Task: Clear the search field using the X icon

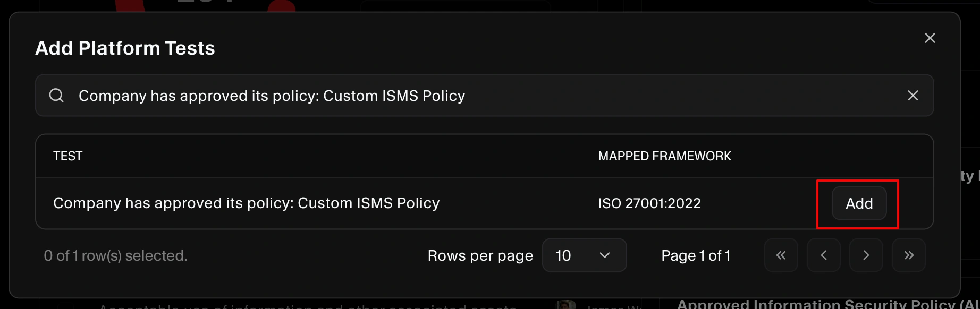Action: 913,95
